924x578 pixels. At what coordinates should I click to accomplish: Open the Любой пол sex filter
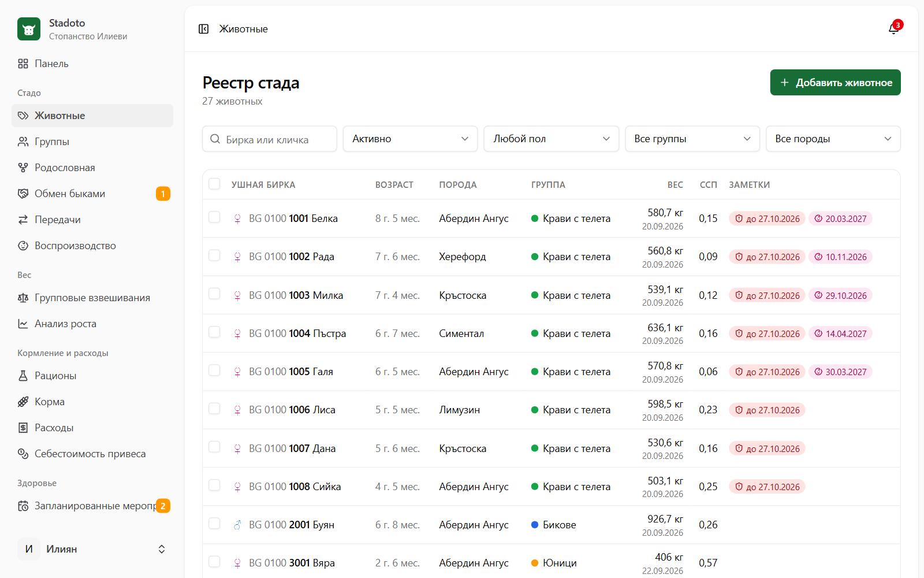click(551, 139)
